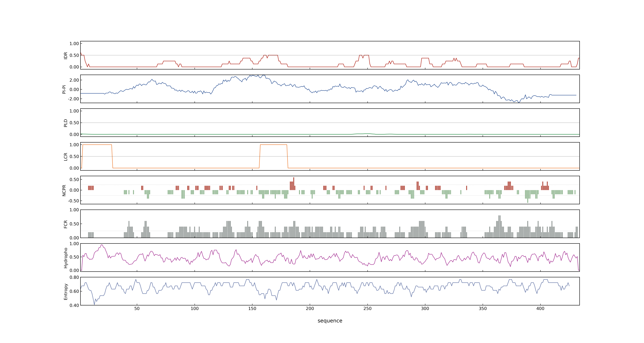The height and width of the screenshot is (343, 644).
Task: Click the tallest red NCPR bar near 185
Action: [294, 184]
